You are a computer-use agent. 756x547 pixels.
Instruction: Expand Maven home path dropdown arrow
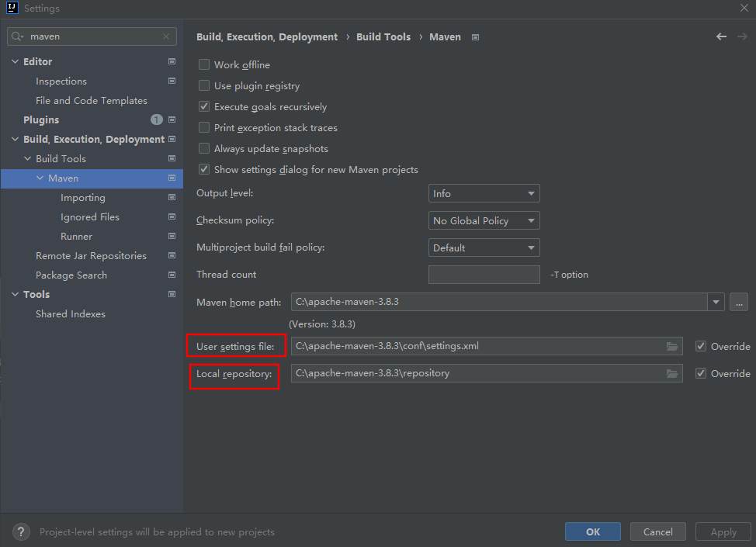tap(716, 302)
